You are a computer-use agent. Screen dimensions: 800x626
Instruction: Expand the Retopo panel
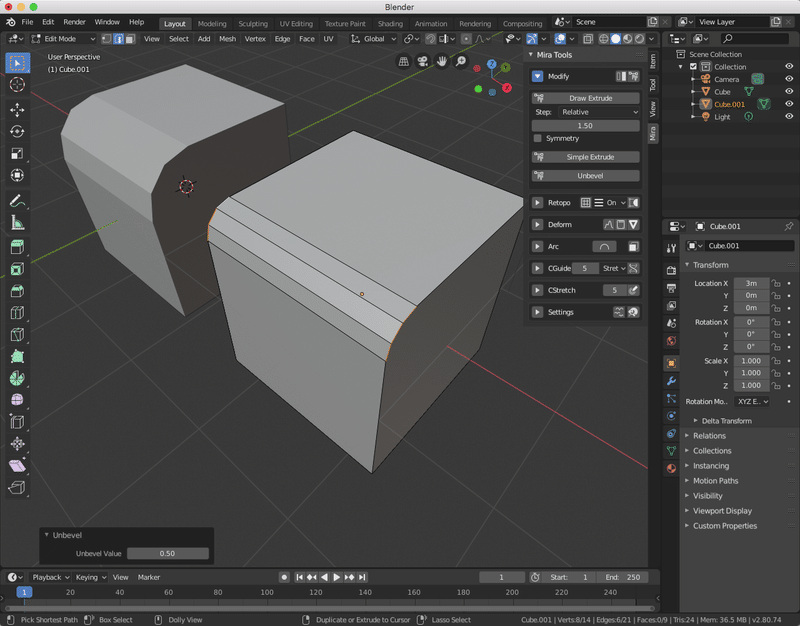pyautogui.click(x=538, y=202)
